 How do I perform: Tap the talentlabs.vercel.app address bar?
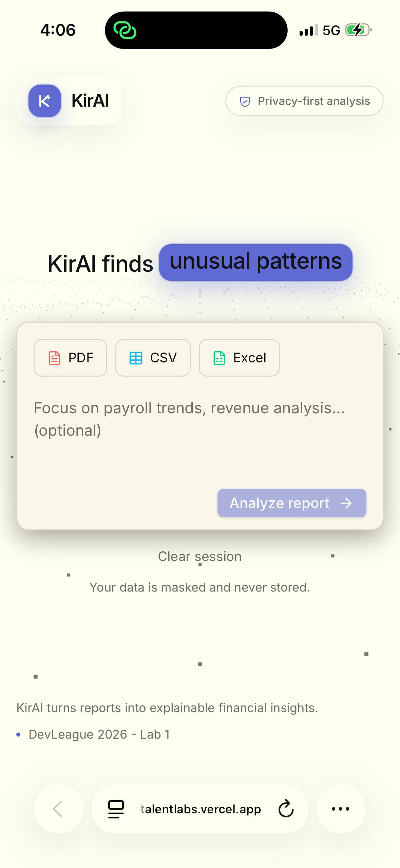[200, 809]
